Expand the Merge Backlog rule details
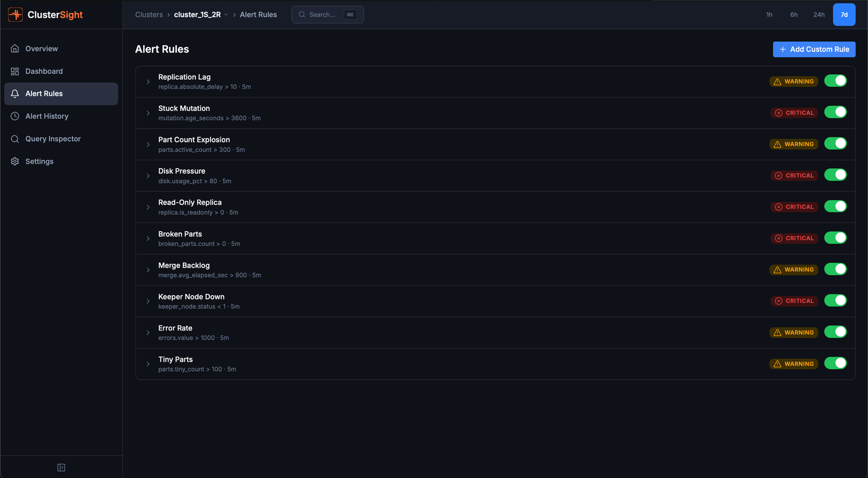Screen dimensions: 868x478 click(148, 270)
